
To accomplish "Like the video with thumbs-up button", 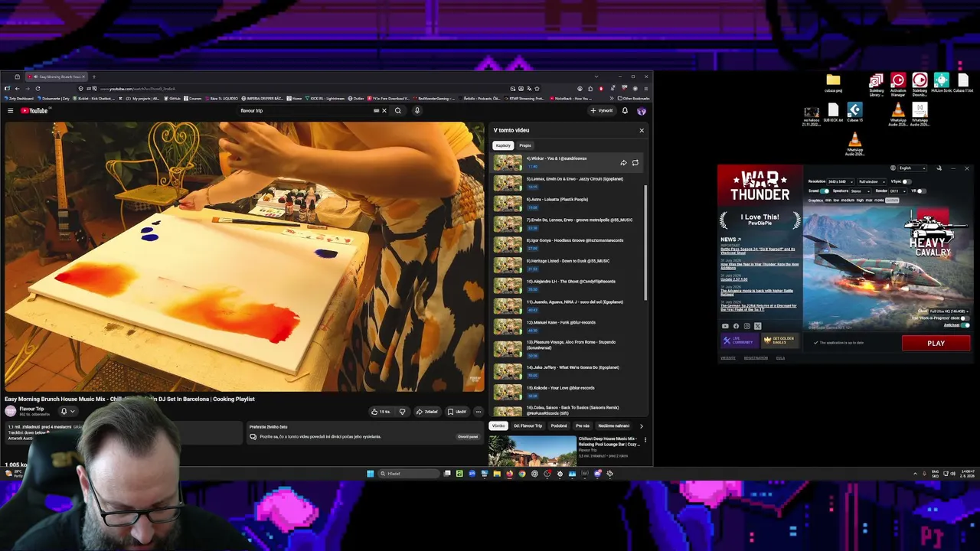I will [x=381, y=412].
